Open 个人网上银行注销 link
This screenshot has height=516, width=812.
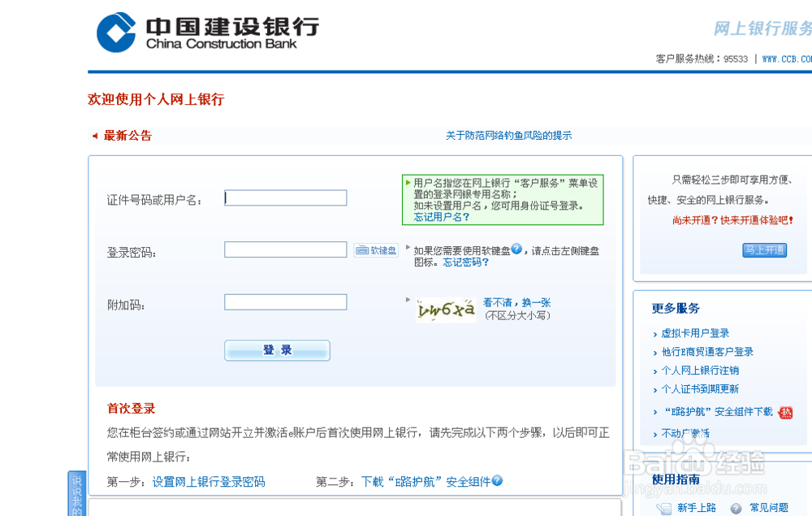(x=700, y=371)
